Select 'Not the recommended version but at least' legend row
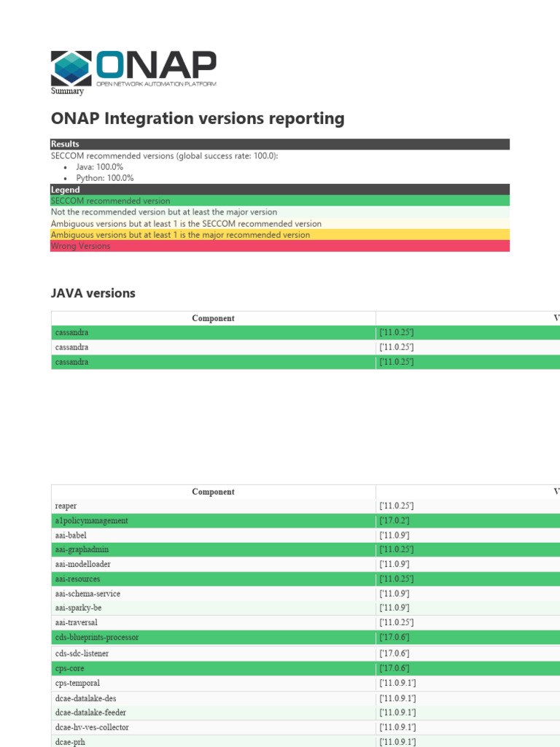The image size is (560, 747). 280,212
